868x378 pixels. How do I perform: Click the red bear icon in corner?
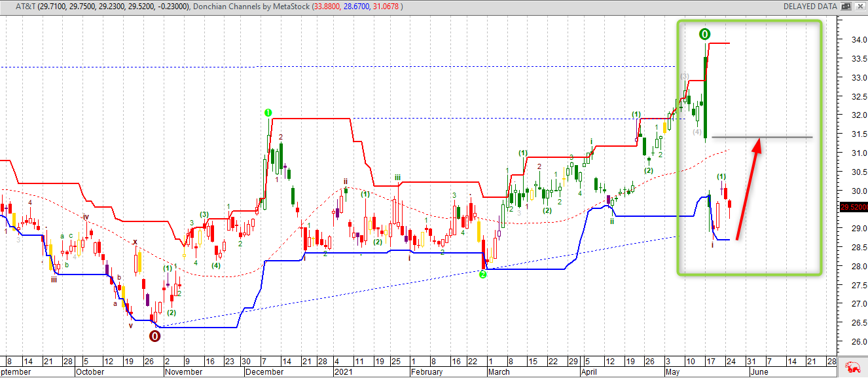click(852, 367)
